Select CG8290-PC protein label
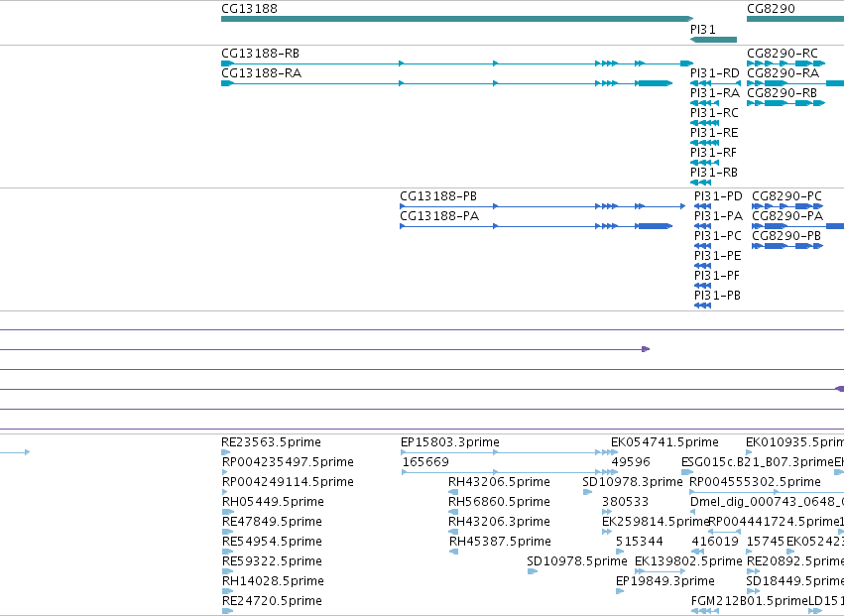Image resolution: width=844 pixels, height=616 pixels. pyautogui.click(x=786, y=196)
